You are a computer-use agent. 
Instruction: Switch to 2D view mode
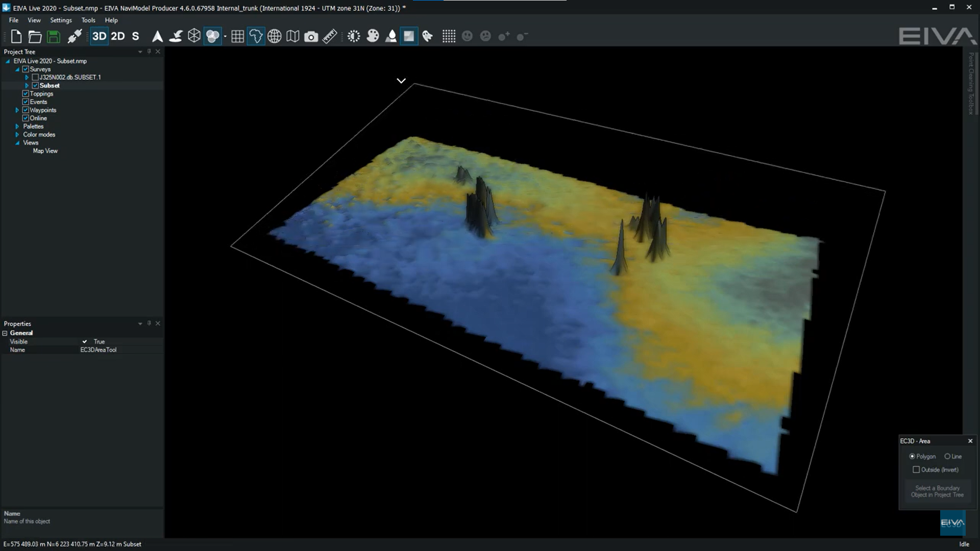[x=118, y=36]
